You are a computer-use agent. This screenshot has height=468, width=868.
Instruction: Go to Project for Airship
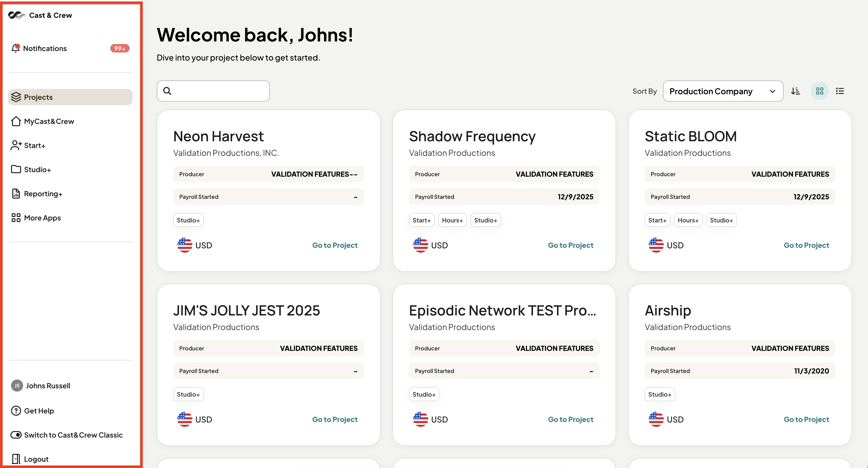[806, 419]
